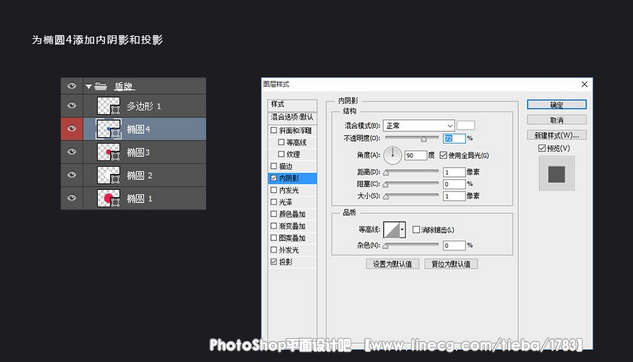Click the 阻塞 percent field
633x362 pixels.
[454, 184]
